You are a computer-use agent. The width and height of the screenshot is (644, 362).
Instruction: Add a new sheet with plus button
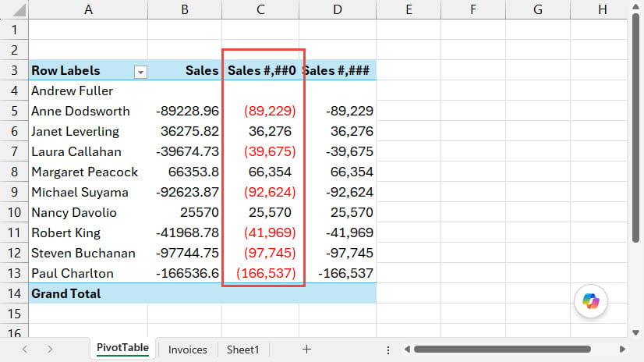[306, 350]
